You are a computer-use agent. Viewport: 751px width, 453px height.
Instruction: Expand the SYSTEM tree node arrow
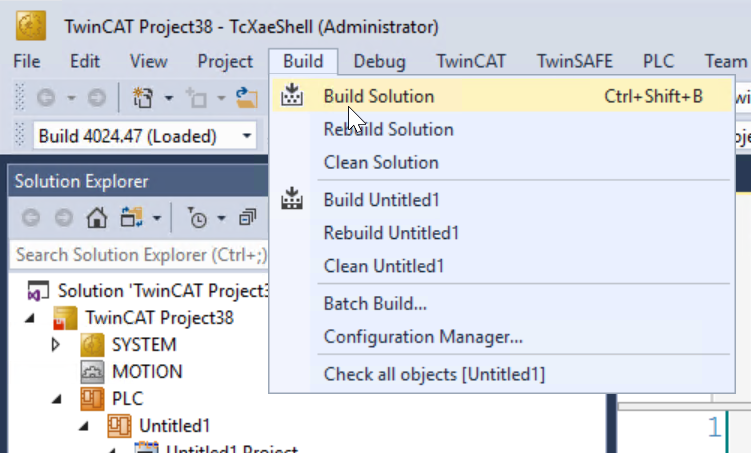point(56,344)
